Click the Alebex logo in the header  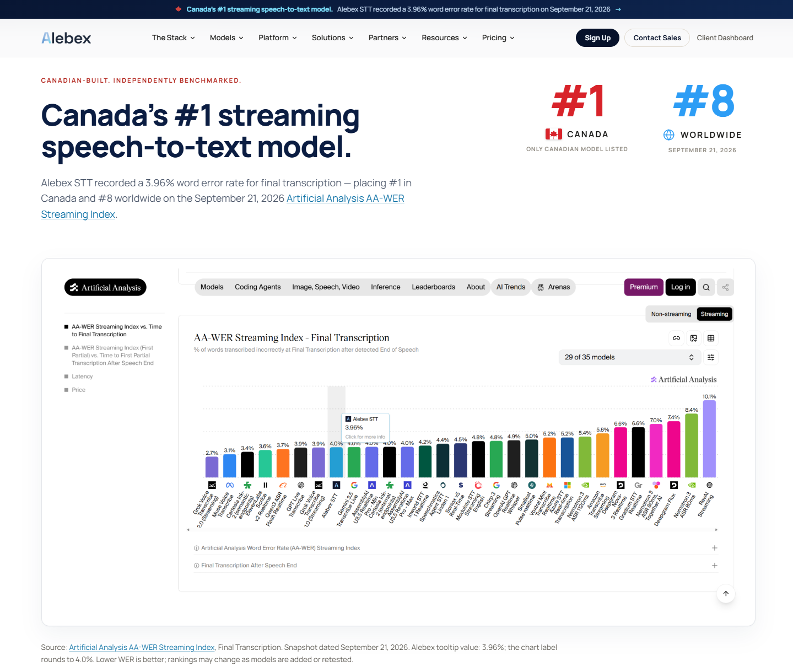pyautogui.click(x=66, y=38)
